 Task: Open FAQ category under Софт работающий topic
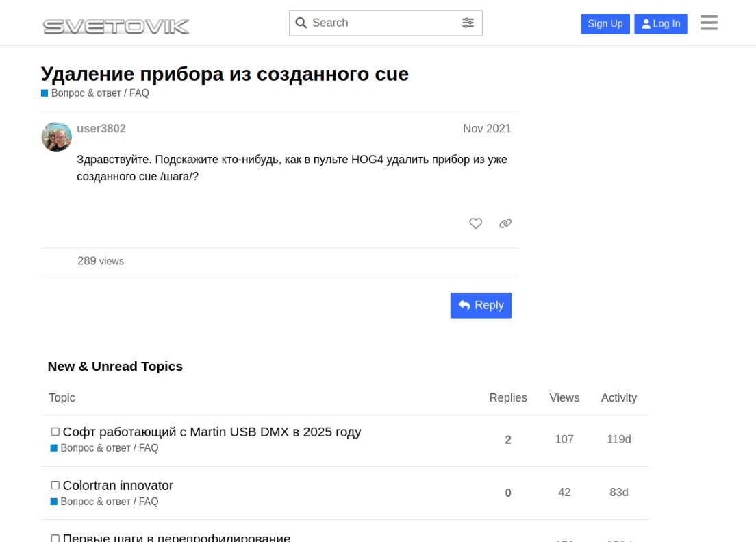[x=105, y=448]
